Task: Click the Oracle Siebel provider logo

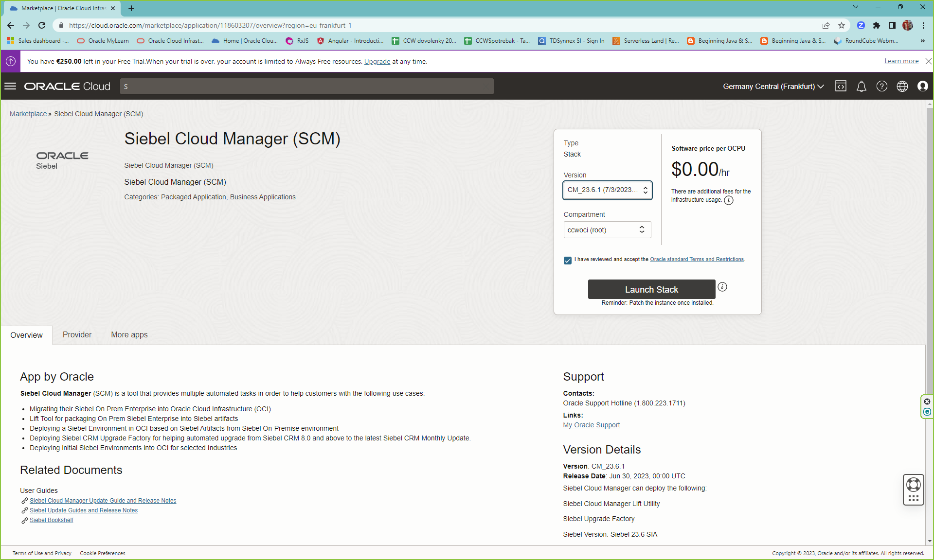Action: click(62, 160)
